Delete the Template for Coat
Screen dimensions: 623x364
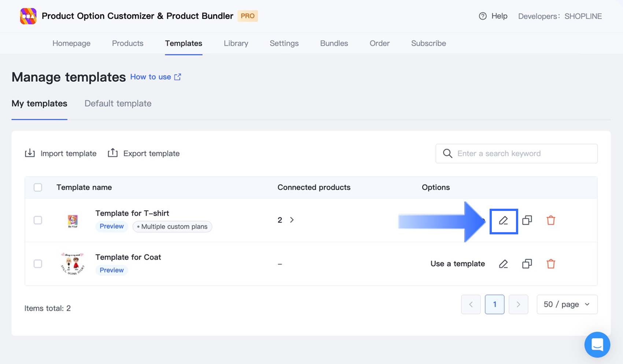551,264
